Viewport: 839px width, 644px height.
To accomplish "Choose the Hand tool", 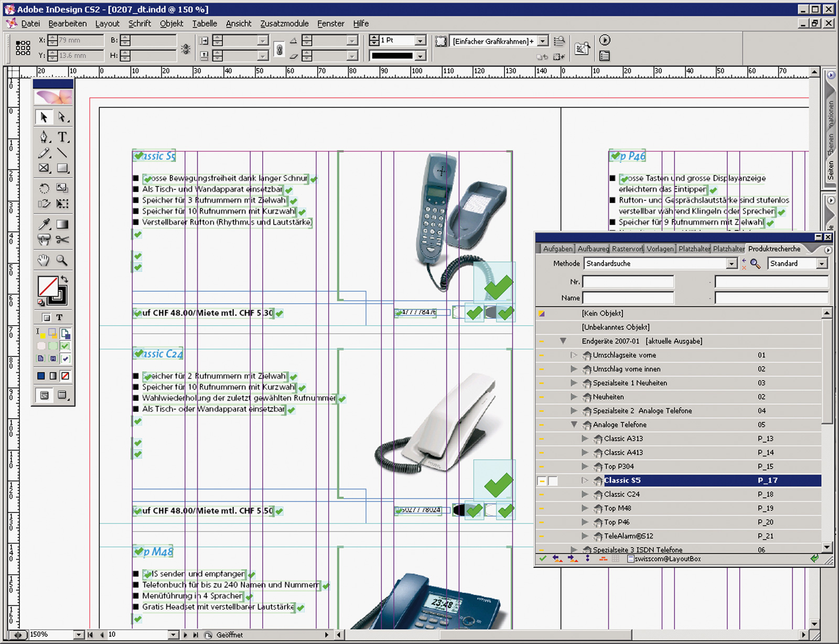I will pos(44,260).
